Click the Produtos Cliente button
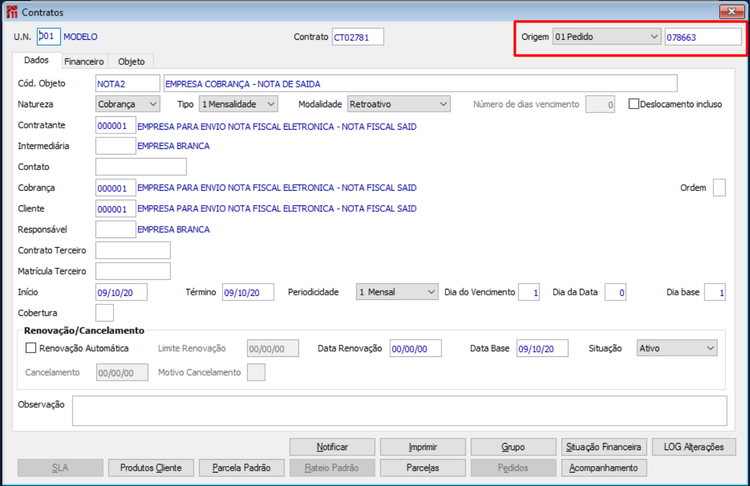This screenshot has width=750, height=486. pos(151,468)
